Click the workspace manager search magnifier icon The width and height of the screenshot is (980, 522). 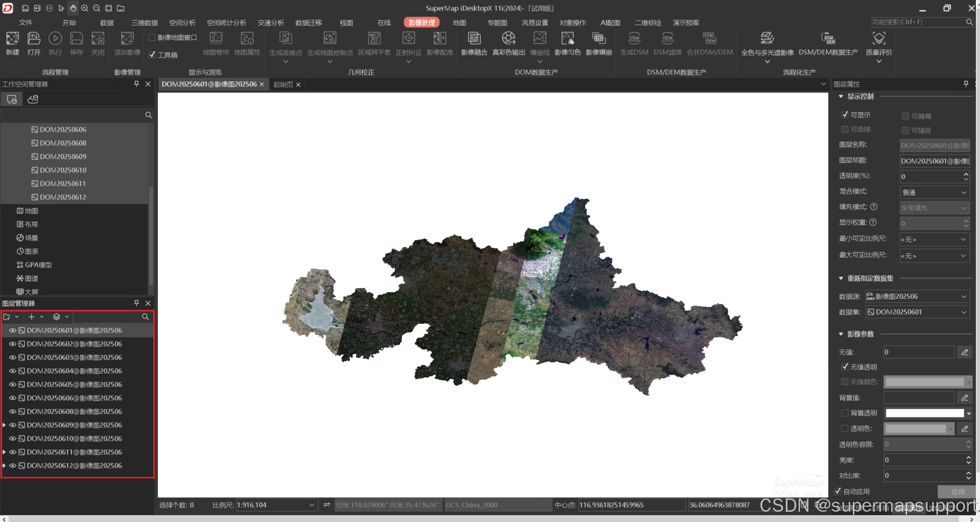tap(149, 115)
